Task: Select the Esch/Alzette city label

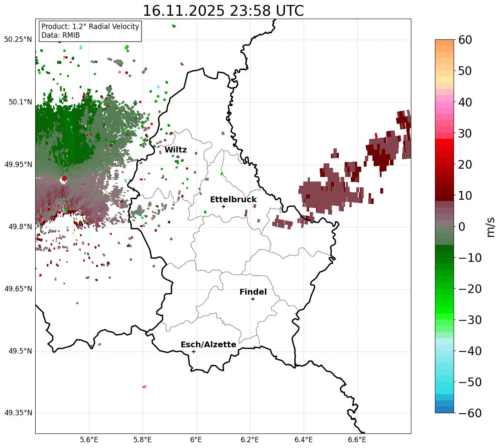Action: pyautogui.click(x=208, y=344)
